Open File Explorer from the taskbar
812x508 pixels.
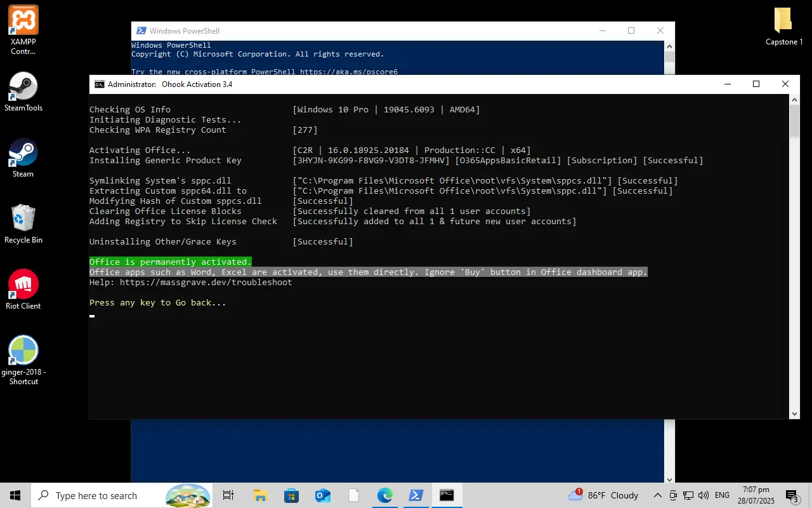click(260, 495)
